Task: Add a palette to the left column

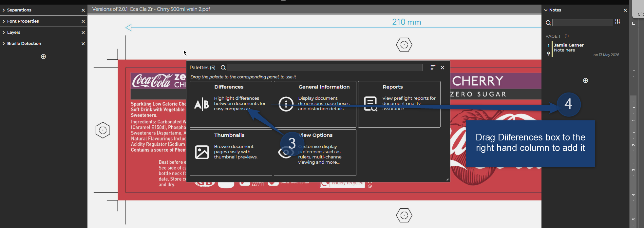Action: [x=43, y=56]
